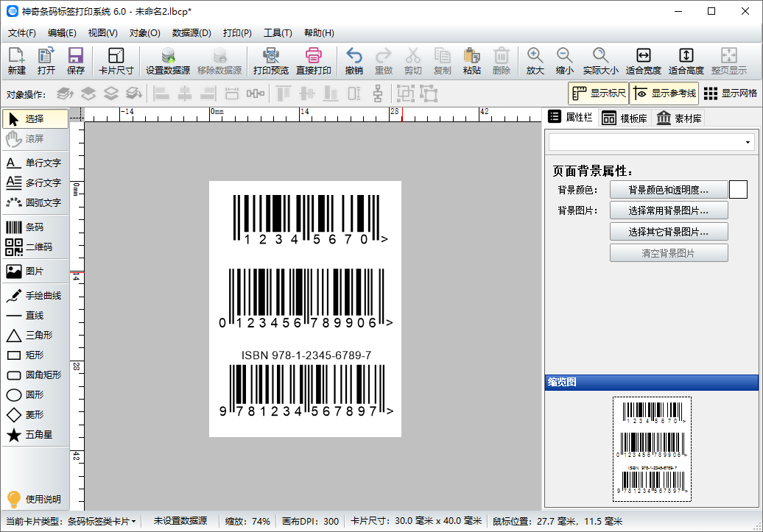The height and width of the screenshot is (532, 763).
Task: Click the 清空背景图片 button
Action: pyautogui.click(x=669, y=253)
